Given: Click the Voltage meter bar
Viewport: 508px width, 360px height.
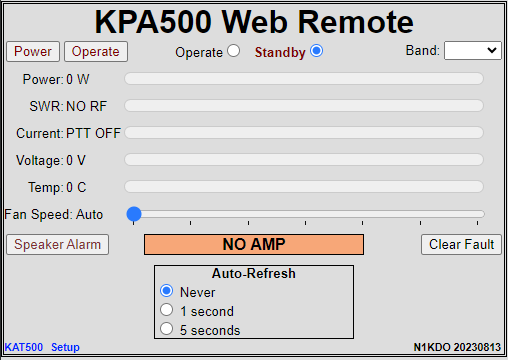Looking at the screenshot, I should pyautogui.click(x=304, y=160).
